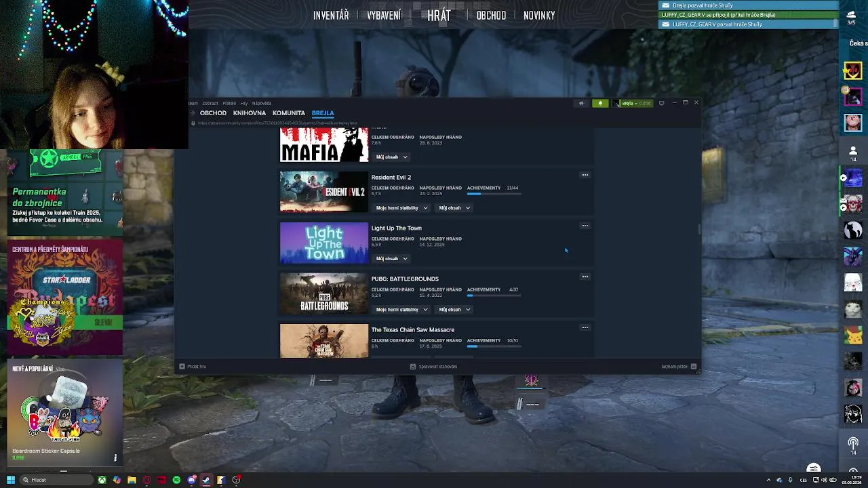Launch Xbox app from the taskbar
The image size is (868, 488).
(102, 480)
